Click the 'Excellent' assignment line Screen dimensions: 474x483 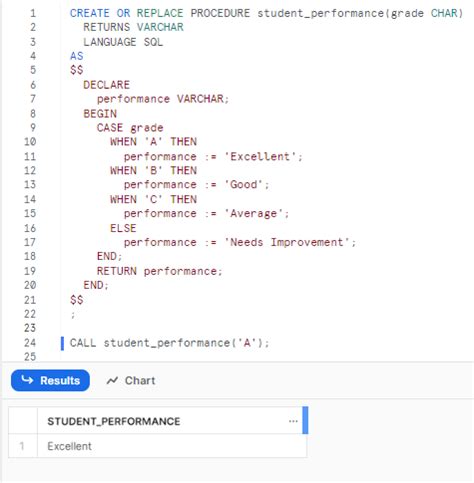(213, 156)
